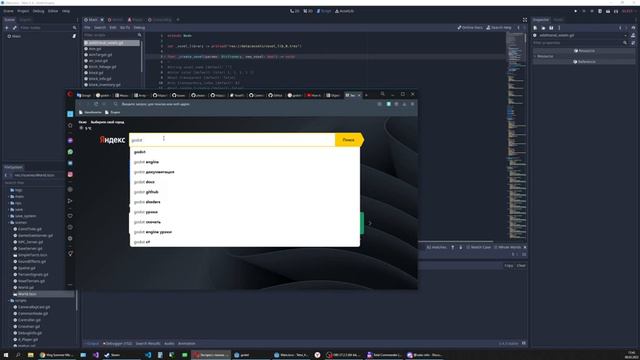The width and height of the screenshot is (640, 360).
Task: Open the Output bottom panel tab
Action: tap(93, 344)
